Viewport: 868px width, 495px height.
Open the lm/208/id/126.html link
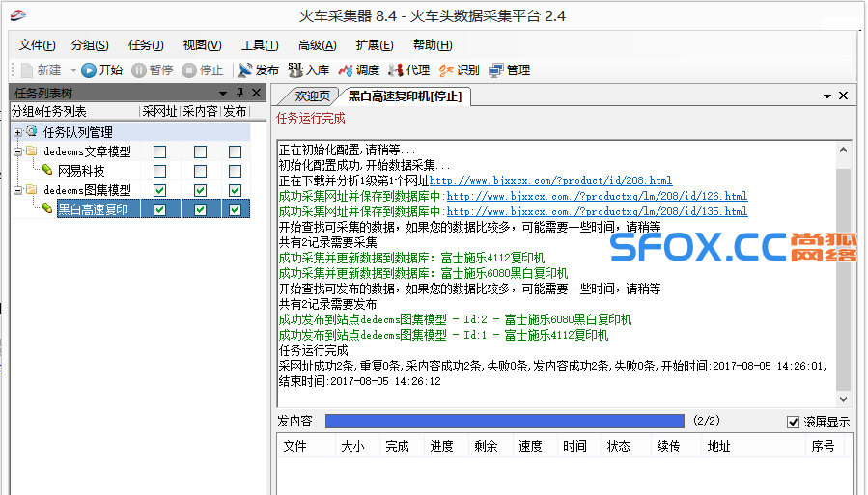(598, 196)
